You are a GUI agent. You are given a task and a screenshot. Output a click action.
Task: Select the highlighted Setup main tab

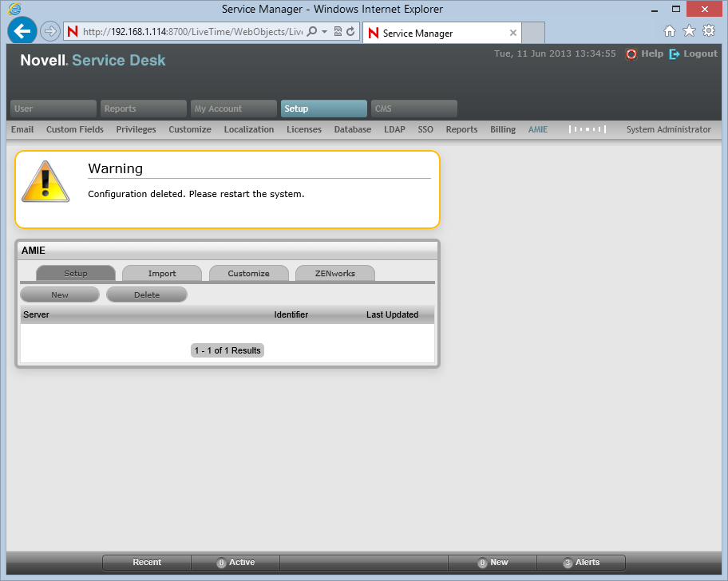pyautogui.click(x=323, y=109)
